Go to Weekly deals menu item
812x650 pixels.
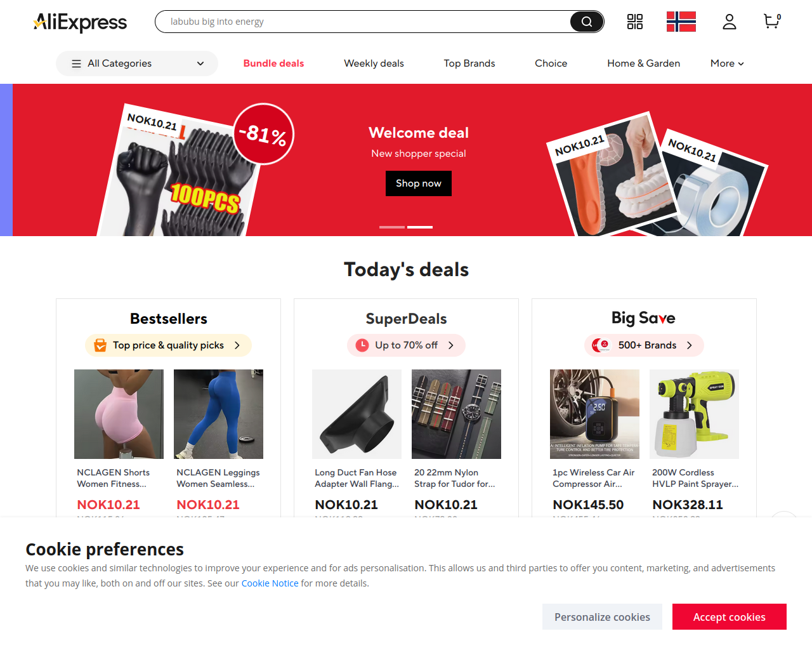(x=374, y=63)
